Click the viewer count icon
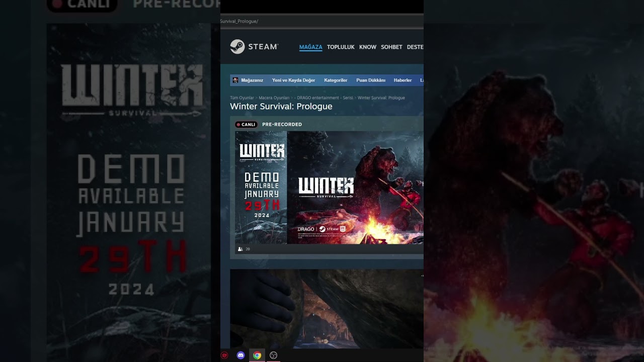 [x=240, y=249]
